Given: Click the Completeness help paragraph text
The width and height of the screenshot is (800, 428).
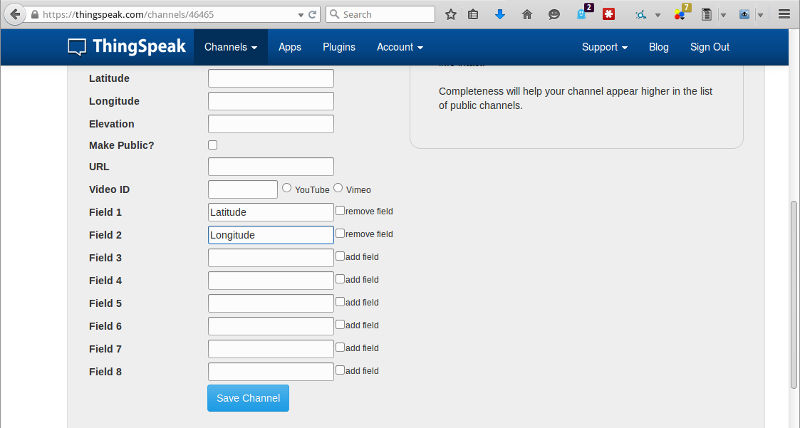Looking at the screenshot, I should (x=576, y=98).
